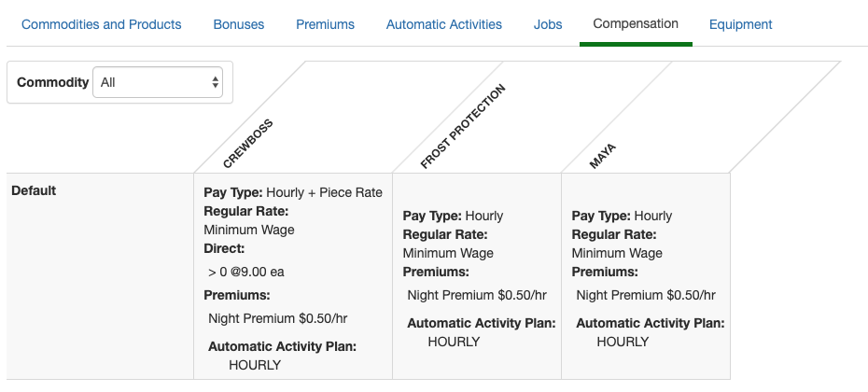Select Night Premium in Frost Protection cell
Screen dimensions: 868x392
point(476,295)
